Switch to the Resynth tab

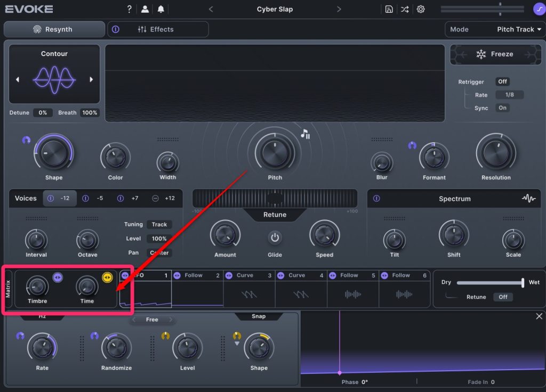pos(54,29)
